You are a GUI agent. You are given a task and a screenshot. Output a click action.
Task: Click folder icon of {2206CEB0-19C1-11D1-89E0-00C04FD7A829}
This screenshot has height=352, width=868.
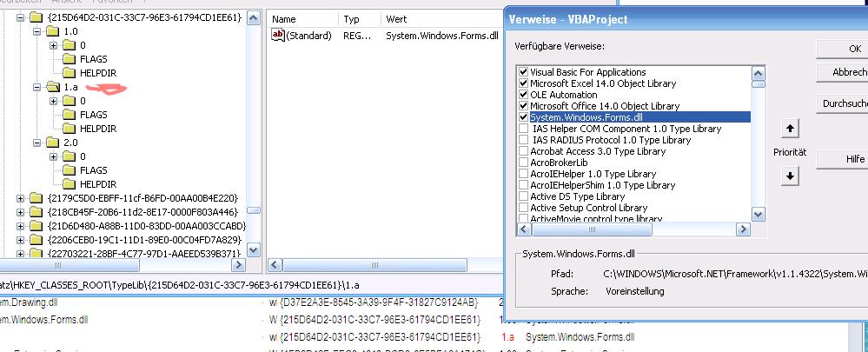(36, 240)
